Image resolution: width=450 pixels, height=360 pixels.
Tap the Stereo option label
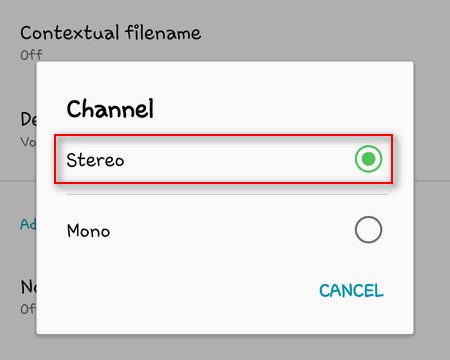point(95,160)
